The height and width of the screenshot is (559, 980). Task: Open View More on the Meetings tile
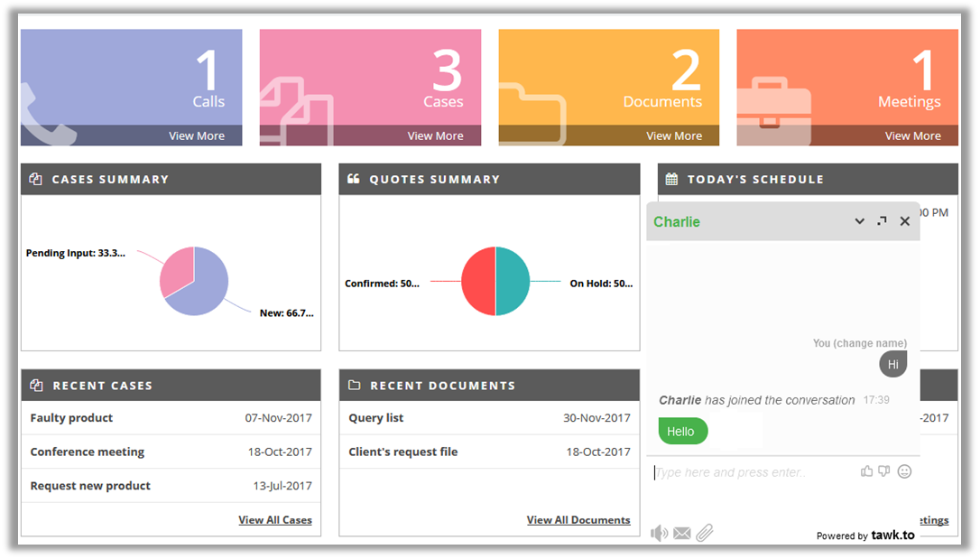(x=912, y=136)
